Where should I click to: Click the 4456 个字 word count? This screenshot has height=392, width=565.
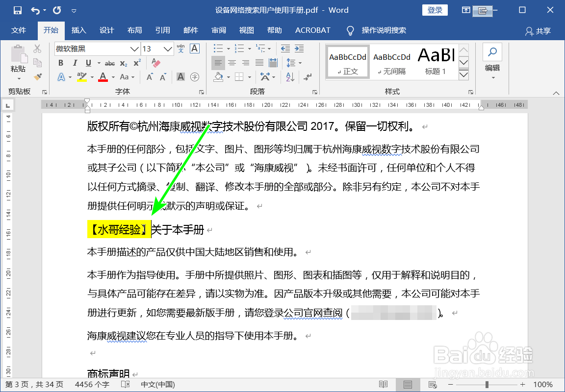coord(92,385)
